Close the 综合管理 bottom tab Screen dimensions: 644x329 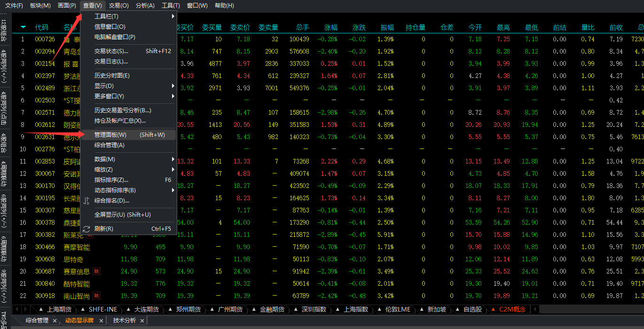[x=55, y=321]
